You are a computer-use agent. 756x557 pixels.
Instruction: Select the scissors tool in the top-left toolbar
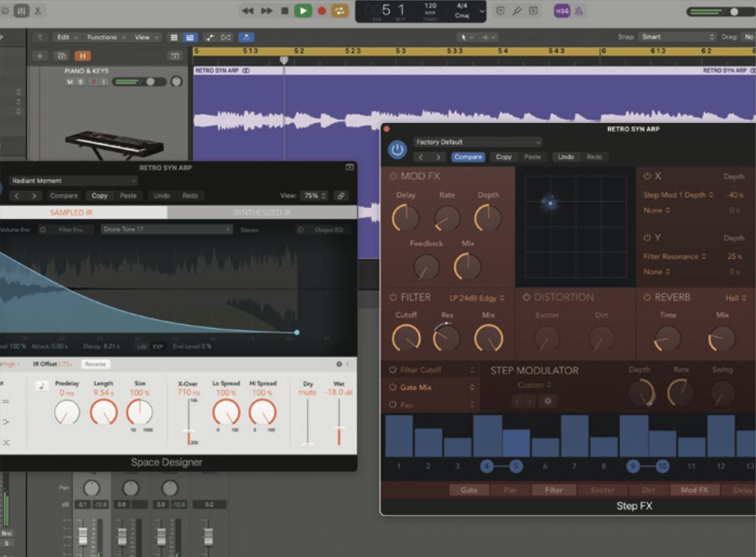39,11
